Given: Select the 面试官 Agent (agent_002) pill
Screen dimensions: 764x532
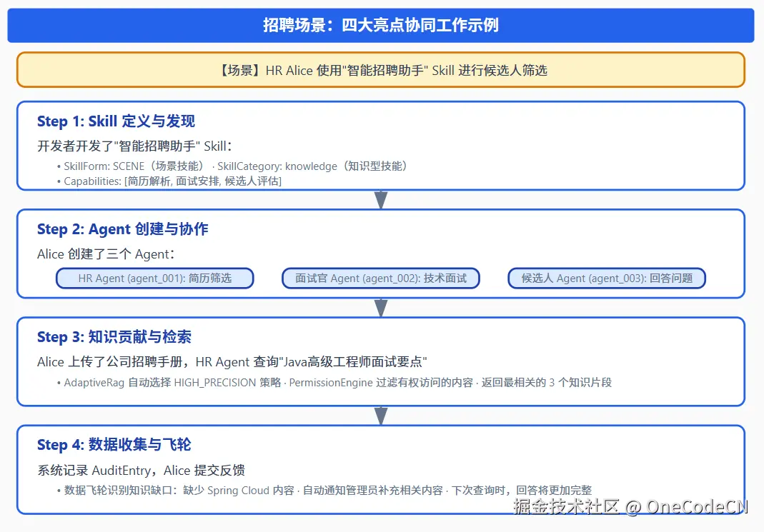Looking at the screenshot, I should [381, 278].
